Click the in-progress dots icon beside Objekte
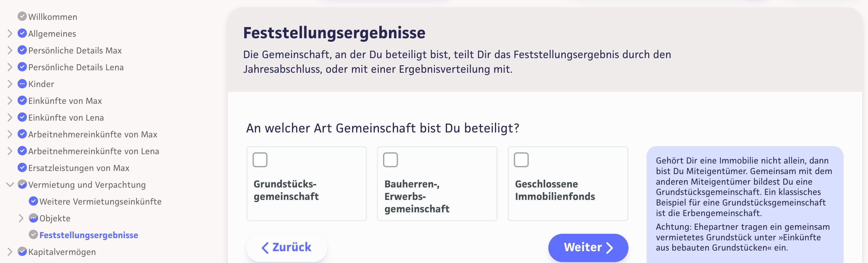Image resolution: width=868 pixels, height=263 pixels. click(x=33, y=218)
